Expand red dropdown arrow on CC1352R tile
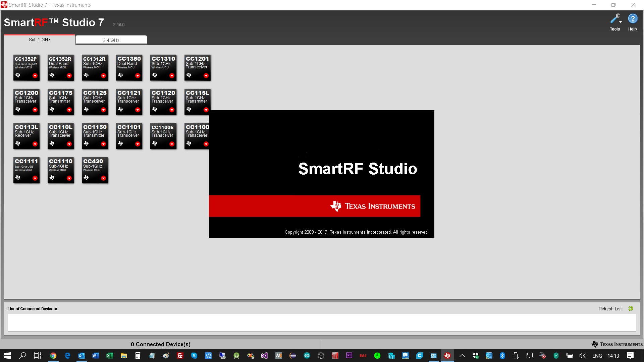The height and width of the screenshot is (362, 644). pyautogui.click(x=69, y=76)
